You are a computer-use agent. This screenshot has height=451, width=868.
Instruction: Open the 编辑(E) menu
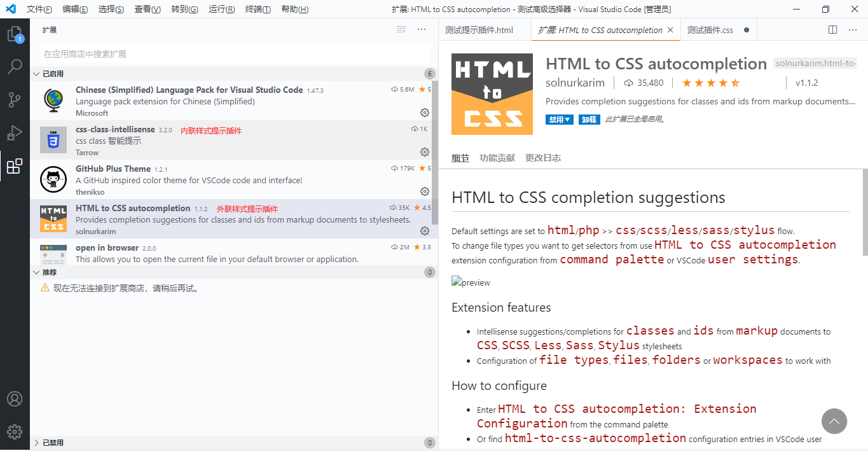[x=76, y=9]
